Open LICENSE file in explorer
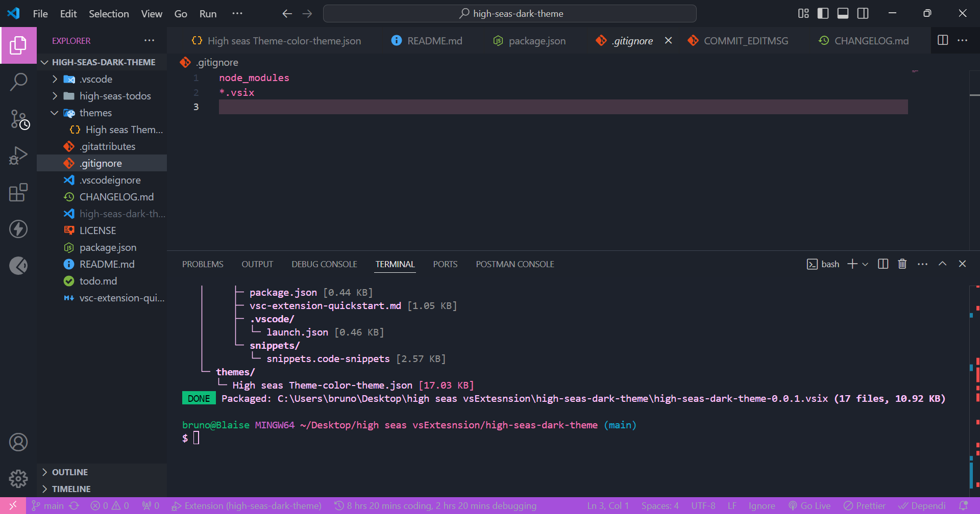 pos(102,230)
